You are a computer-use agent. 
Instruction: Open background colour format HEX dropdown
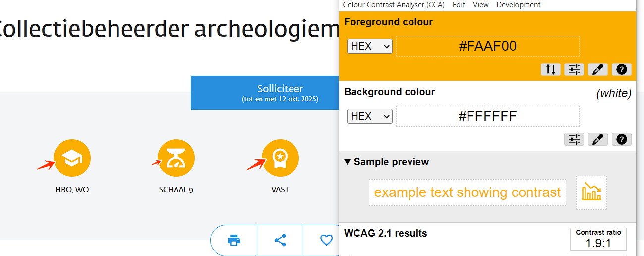(369, 116)
